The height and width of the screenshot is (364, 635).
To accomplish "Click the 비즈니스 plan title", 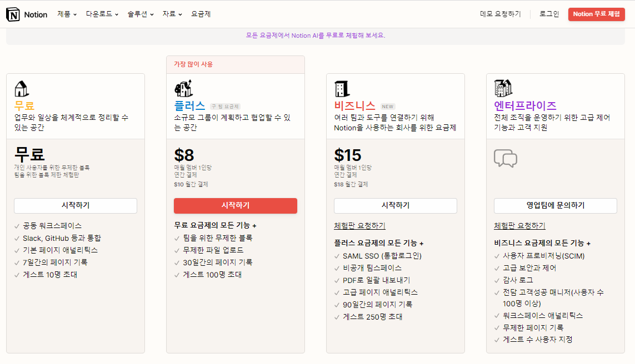I will pos(355,106).
